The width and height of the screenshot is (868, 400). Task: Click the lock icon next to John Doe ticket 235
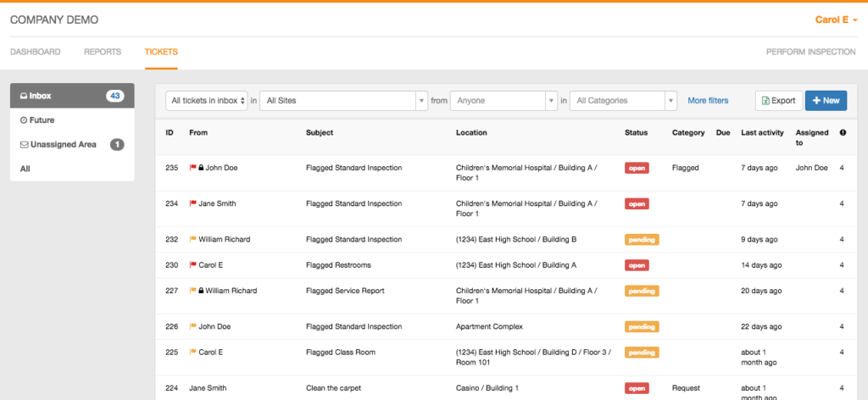(x=201, y=168)
